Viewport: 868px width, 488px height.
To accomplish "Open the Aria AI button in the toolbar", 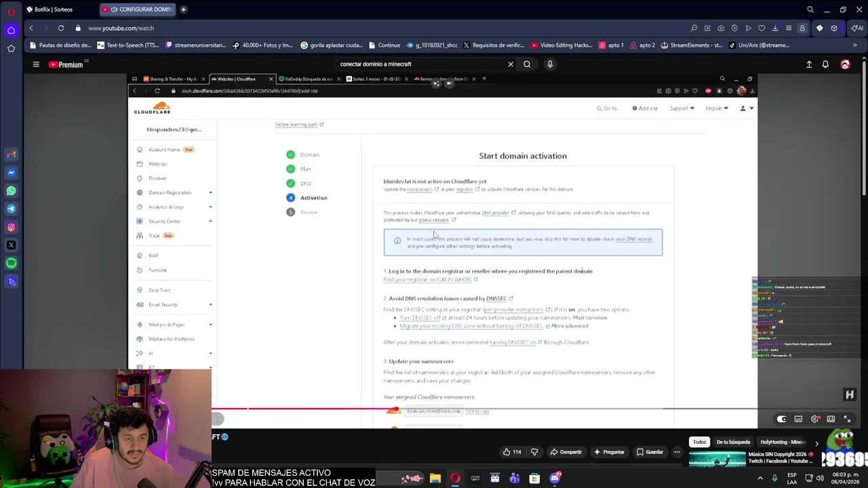I will 857,28.
